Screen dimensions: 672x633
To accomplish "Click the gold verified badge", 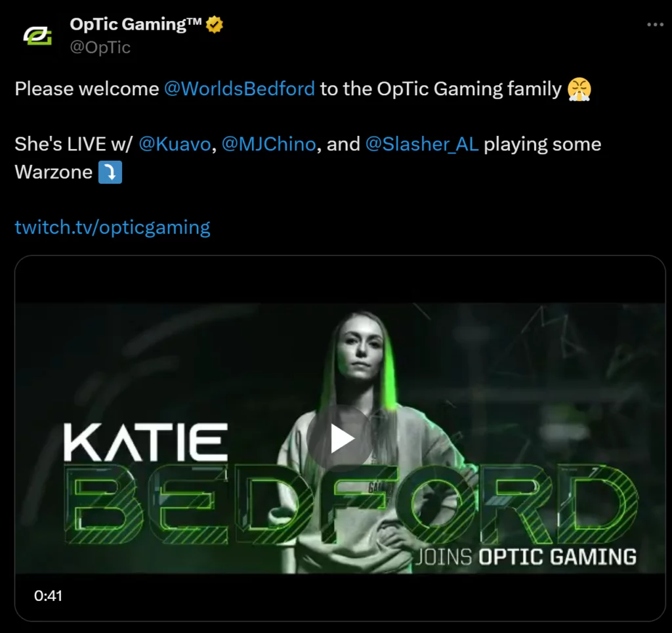I will pos(215,24).
